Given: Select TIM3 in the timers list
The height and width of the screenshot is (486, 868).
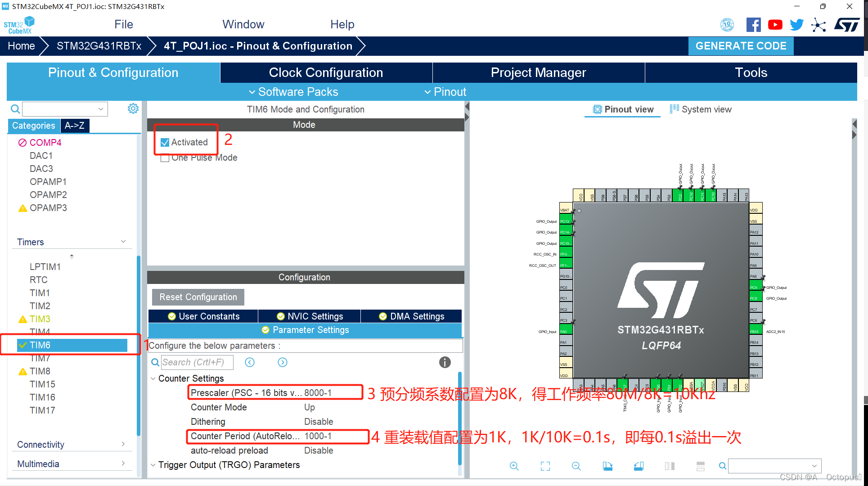Looking at the screenshot, I should [x=40, y=319].
